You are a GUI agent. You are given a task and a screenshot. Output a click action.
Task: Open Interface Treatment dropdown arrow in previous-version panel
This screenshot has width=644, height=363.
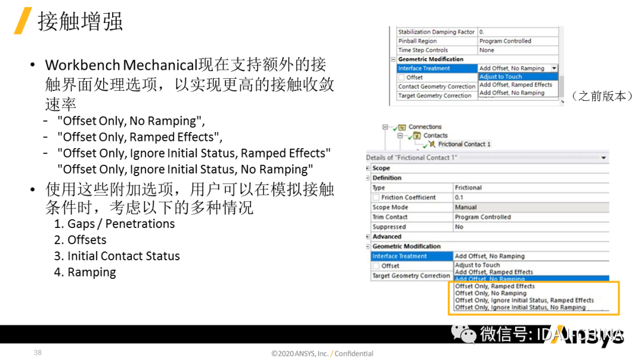(554, 68)
